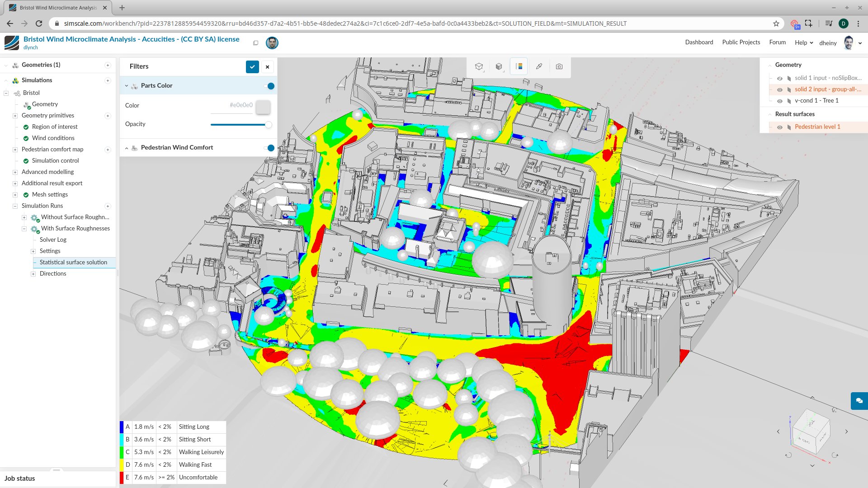
Task: Take a screenshot with the camera icon
Action: (x=559, y=66)
